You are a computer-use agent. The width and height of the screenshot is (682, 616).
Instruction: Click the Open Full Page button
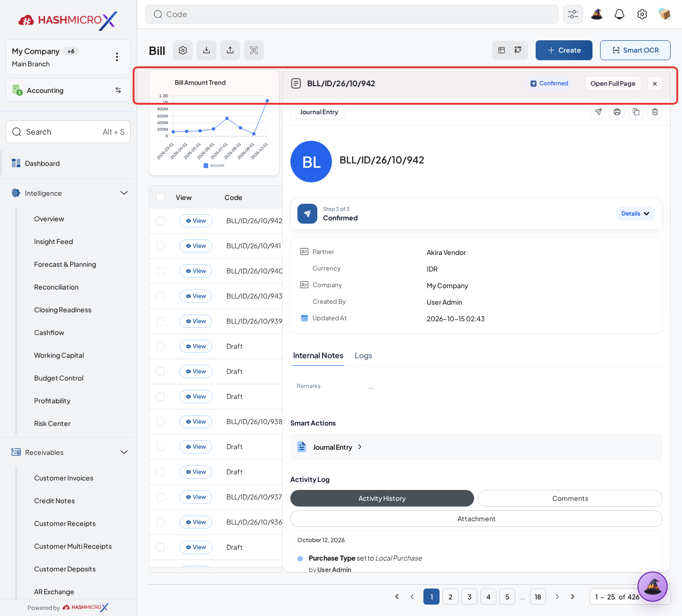coord(613,83)
